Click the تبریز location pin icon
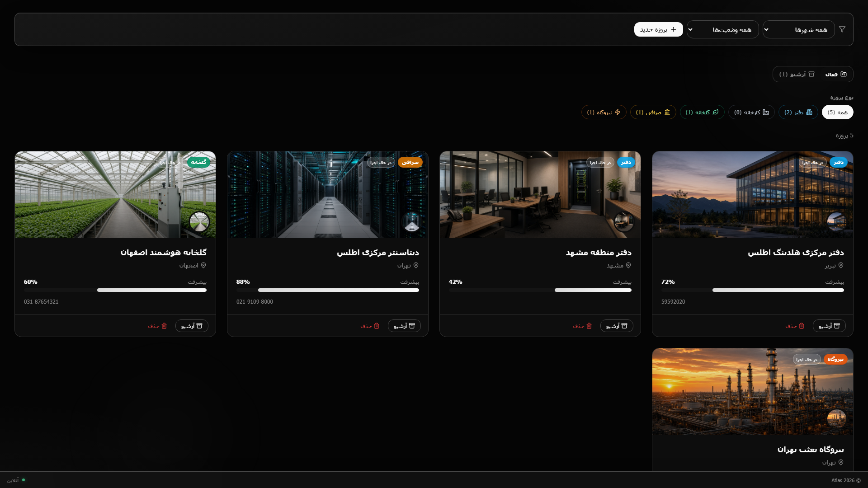868x488 pixels. (x=841, y=265)
